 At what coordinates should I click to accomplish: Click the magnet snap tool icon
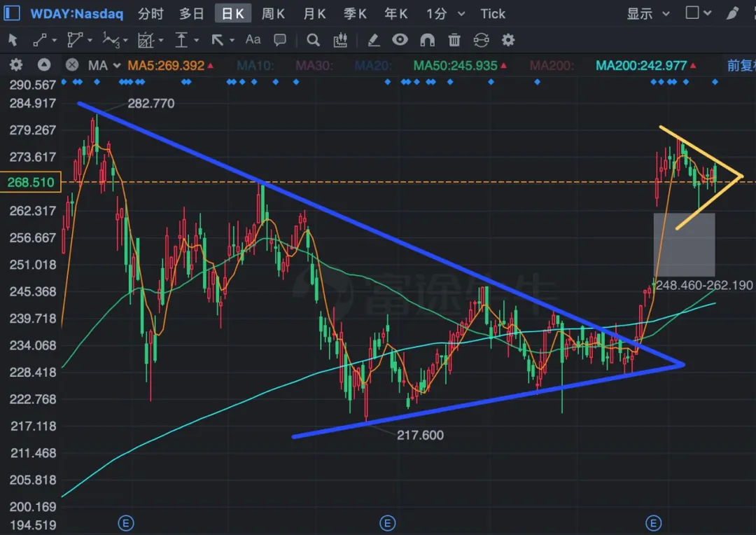pyautogui.click(x=427, y=40)
